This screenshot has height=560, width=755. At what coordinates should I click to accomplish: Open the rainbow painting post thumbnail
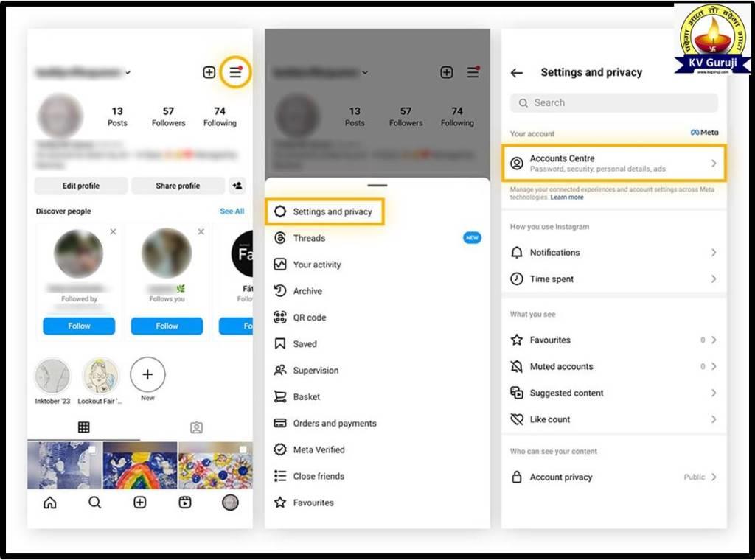click(140, 465)
